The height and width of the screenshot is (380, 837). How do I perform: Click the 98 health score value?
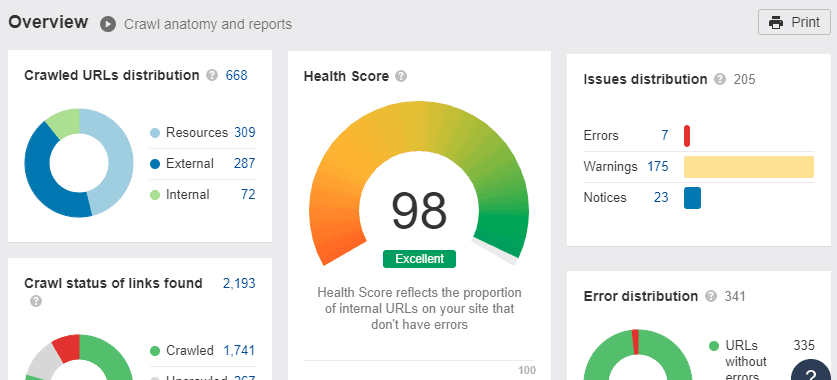click(x=419, y=211)
